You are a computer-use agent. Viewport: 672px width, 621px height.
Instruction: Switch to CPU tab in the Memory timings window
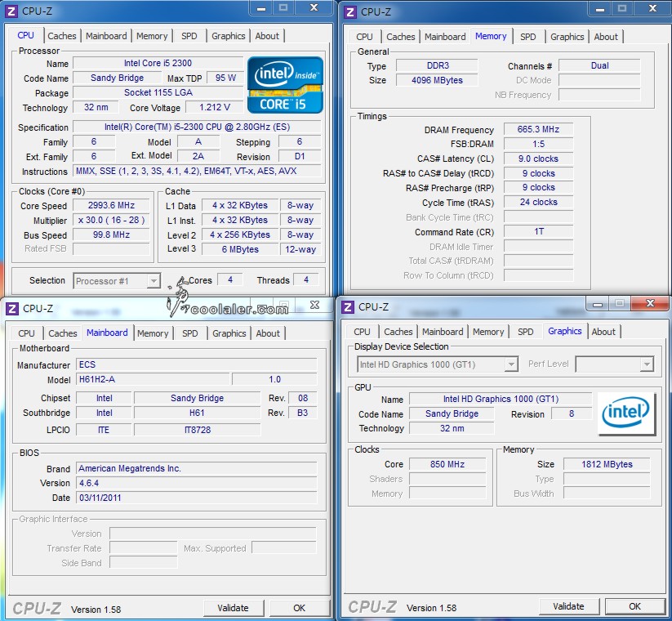(364, 37)
